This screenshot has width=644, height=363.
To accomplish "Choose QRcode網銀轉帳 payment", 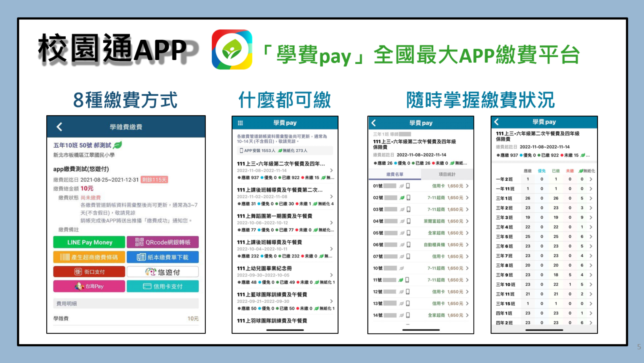I will (163, 242).
